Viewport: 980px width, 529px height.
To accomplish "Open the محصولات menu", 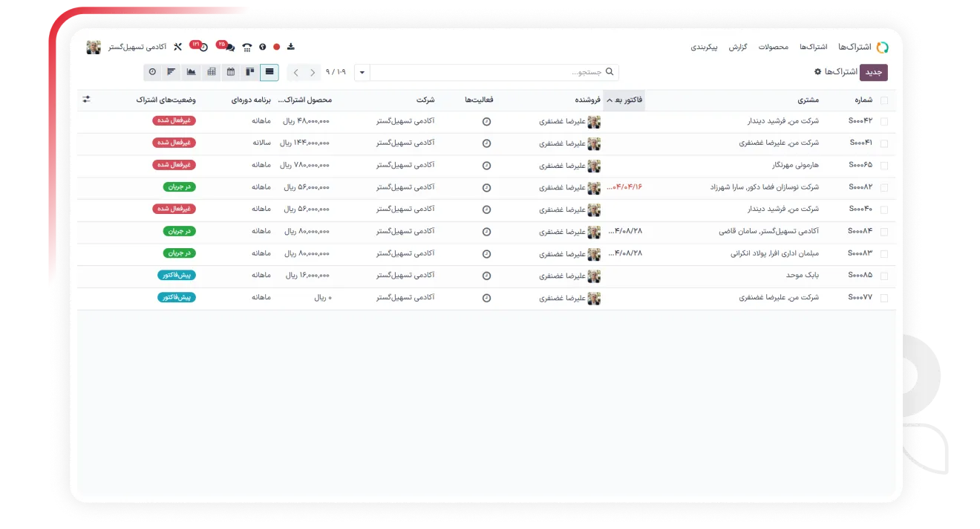I will click(x=773, y=47).
